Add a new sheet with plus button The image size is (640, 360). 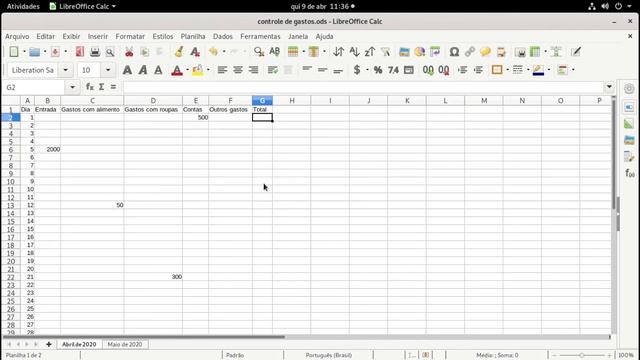49,344
